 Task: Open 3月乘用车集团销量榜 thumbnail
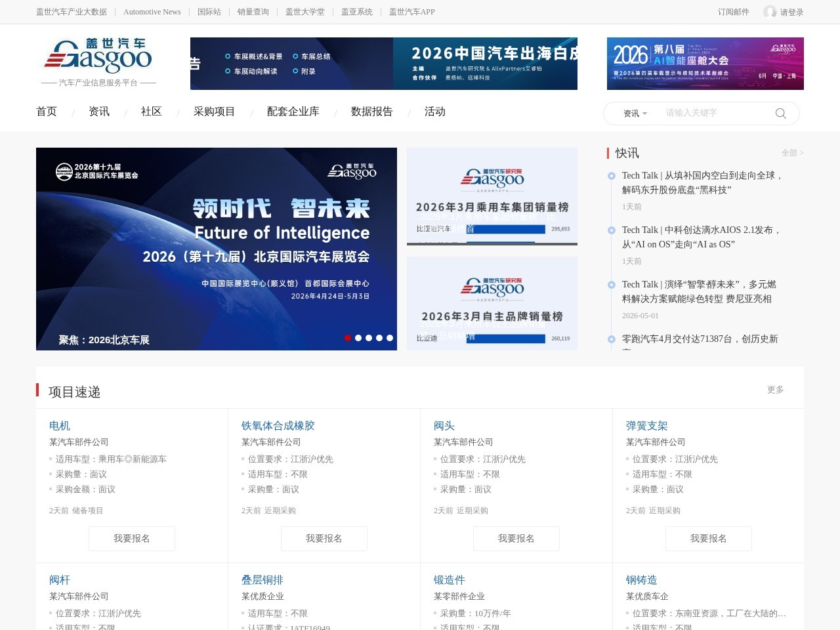[492, 196]
